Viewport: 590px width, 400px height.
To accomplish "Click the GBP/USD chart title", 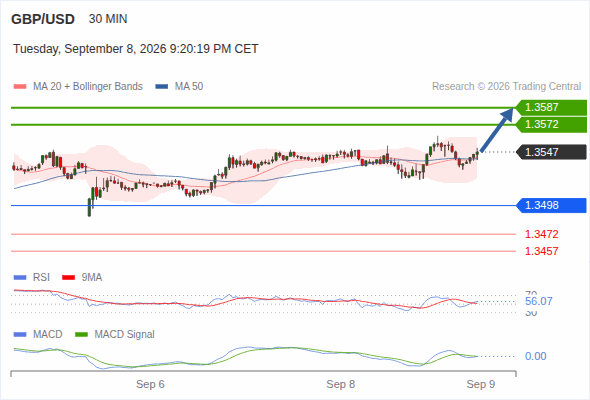I will 43,19.
